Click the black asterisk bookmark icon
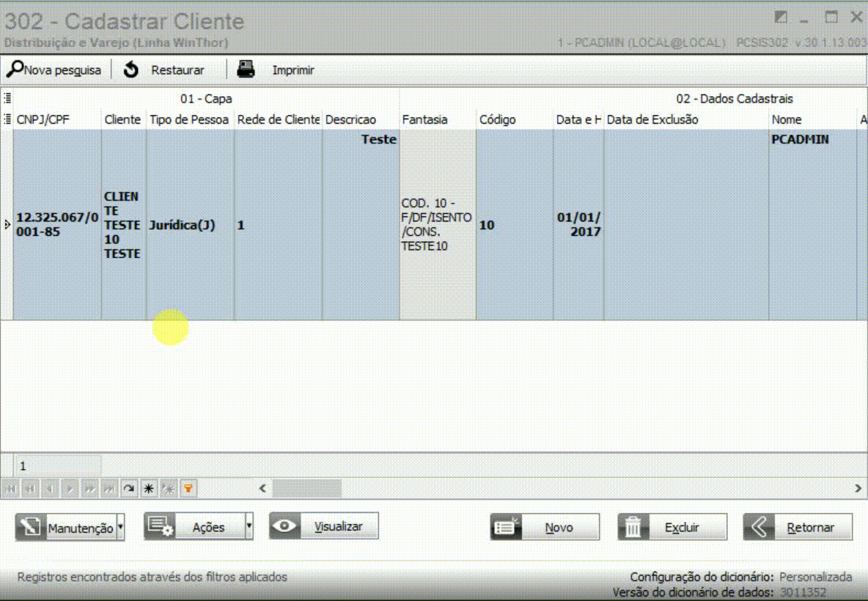Viewport: 868px width, 601px height. pyautogui.click(x=149, y=489)
